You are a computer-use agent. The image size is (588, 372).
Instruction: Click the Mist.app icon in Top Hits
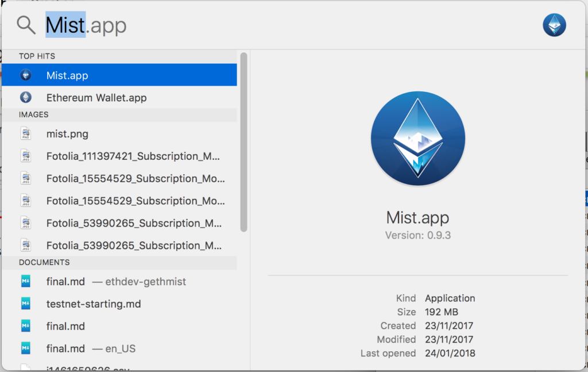[26, 75]
